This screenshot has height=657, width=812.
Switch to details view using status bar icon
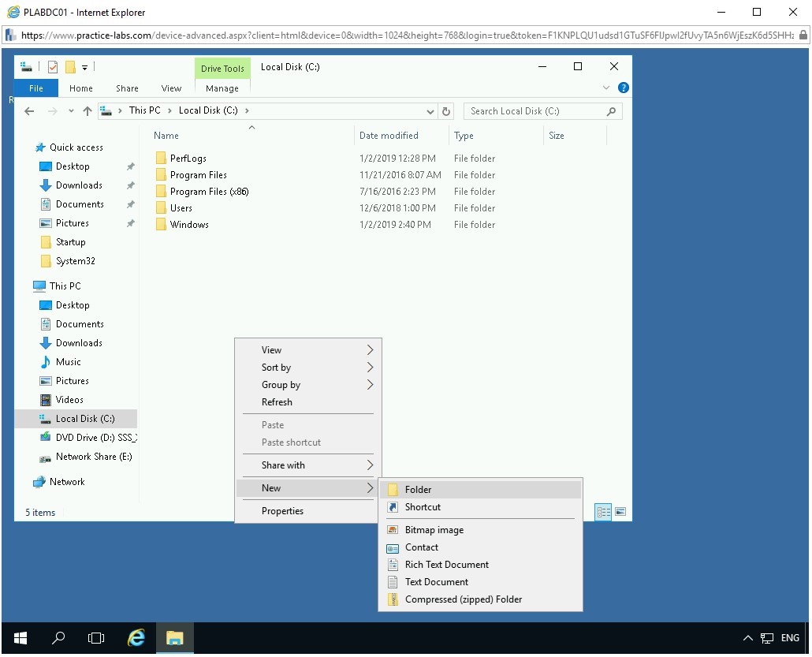click(x=603, y=512)
